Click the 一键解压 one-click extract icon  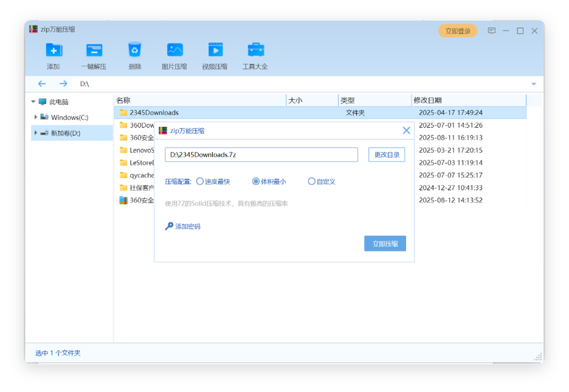[x=94, y=50]
